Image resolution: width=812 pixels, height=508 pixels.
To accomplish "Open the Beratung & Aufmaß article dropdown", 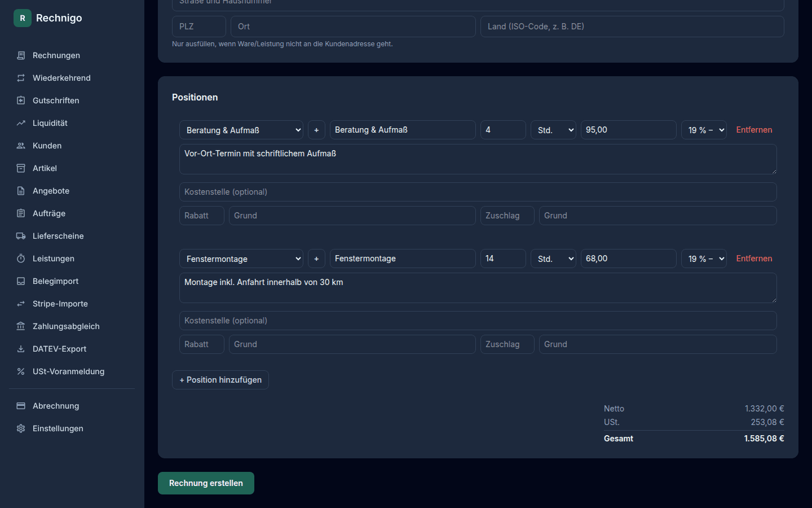I will (241, 130).
